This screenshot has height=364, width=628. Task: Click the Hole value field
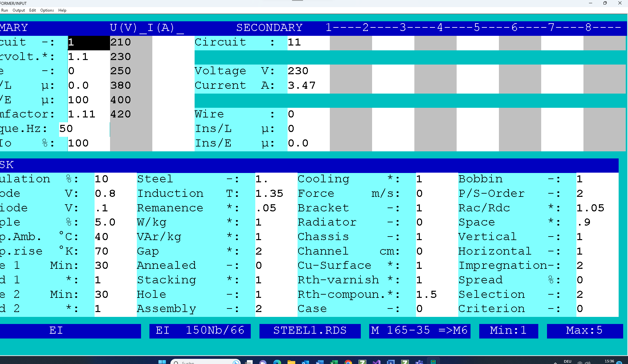coord(276,295)
